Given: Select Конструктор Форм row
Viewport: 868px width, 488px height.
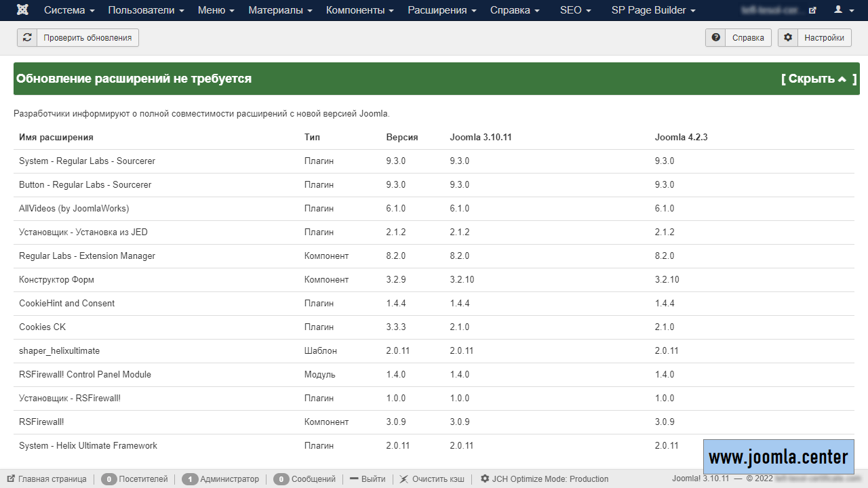Looking at the screenshot, I should point(434,280).
